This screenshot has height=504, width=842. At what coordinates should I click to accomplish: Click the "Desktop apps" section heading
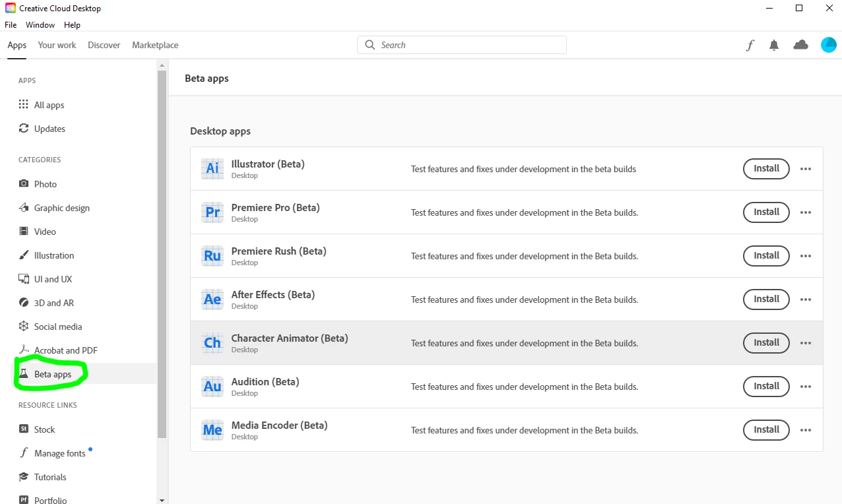point(220,131)
